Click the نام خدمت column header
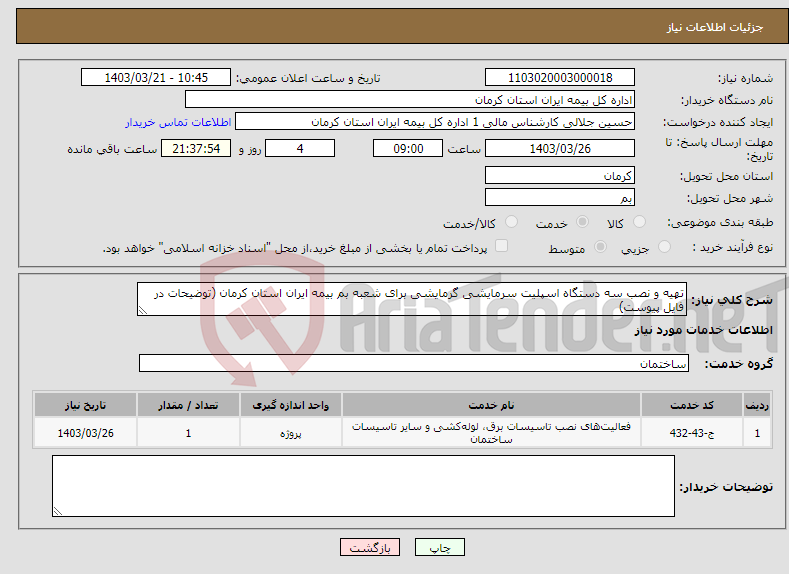 pyautogui.click(x=491, y=405)
